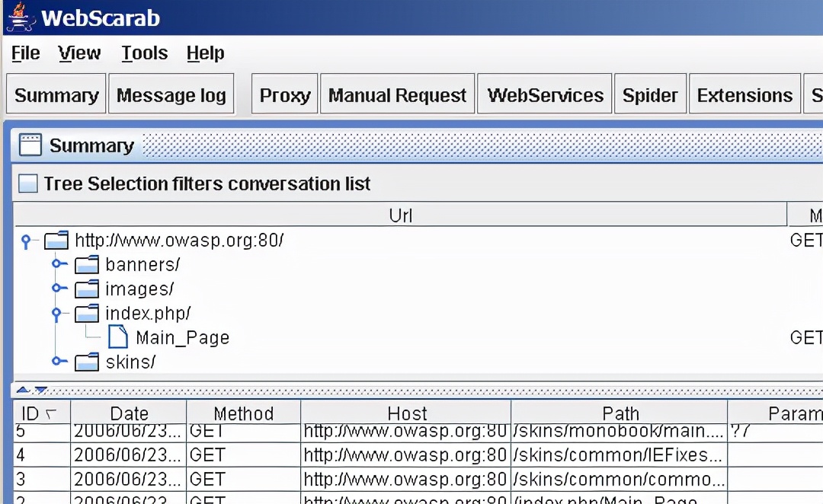Select the Main_Page tree label
The height and width of the screenshot is (504, 823).
(182, 337)
